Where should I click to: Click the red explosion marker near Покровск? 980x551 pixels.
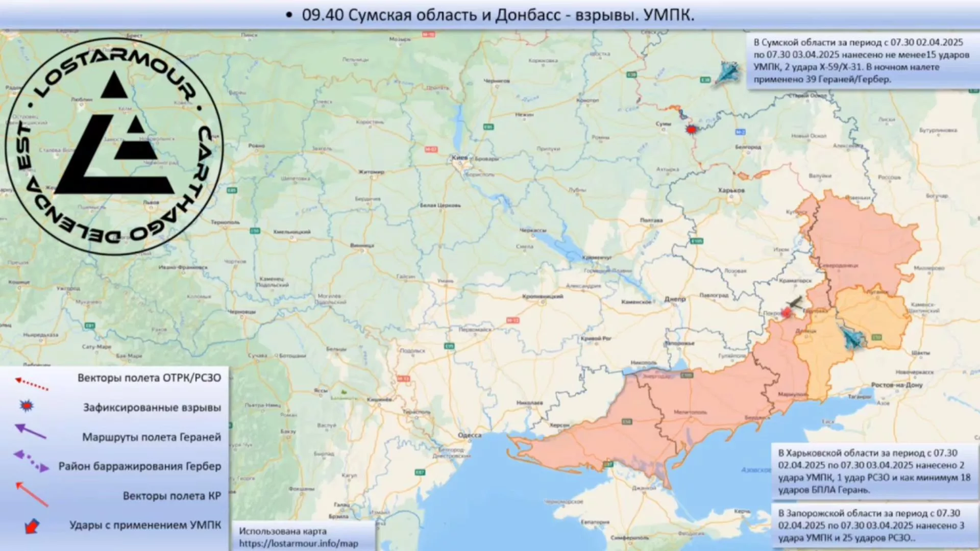[x=787, y=312]
